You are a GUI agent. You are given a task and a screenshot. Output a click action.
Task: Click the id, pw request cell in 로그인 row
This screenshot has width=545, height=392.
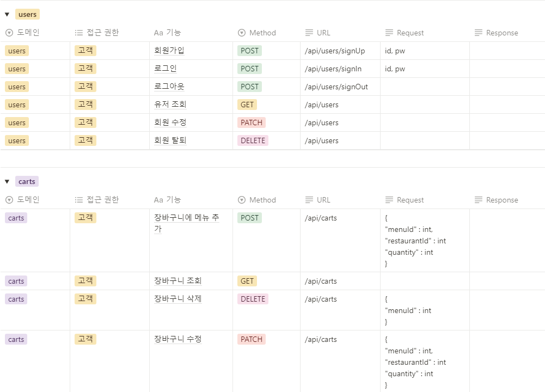[425, 69]
